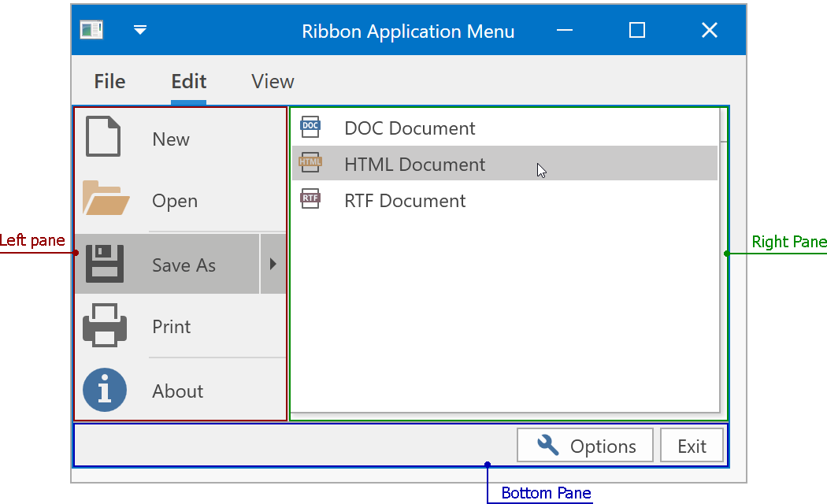Image resolution: width=827 pixels, height=504 pixels.
Task: Click the RTF file type icon
Action: [x=311, y=199]
